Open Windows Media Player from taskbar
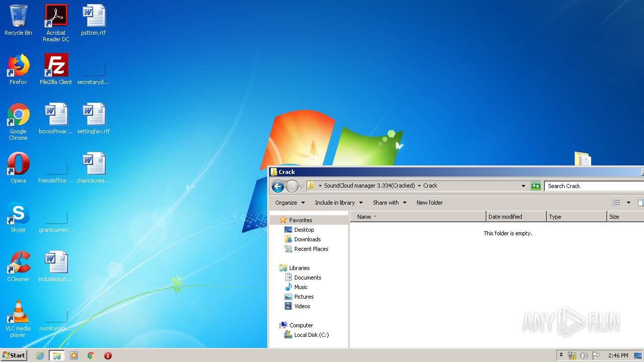The height and width of the screenshot is (362, 644). (74, 355)
